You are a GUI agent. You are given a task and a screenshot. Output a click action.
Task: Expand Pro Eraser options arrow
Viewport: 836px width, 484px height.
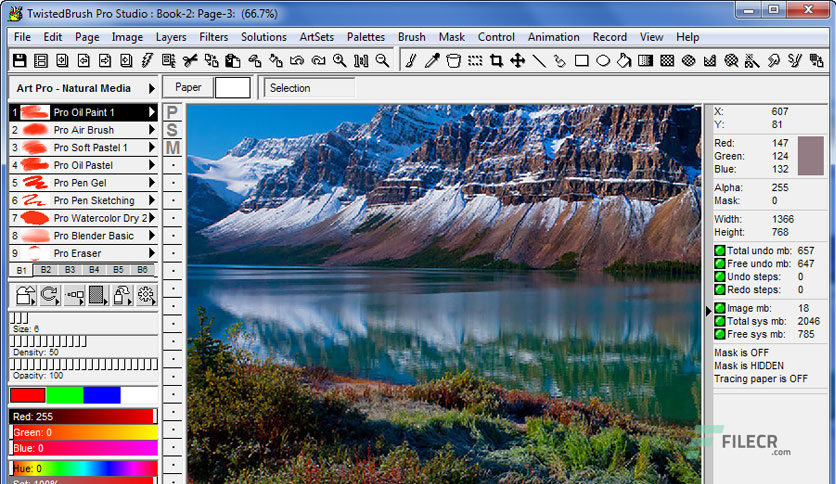[x=152, y=253]
